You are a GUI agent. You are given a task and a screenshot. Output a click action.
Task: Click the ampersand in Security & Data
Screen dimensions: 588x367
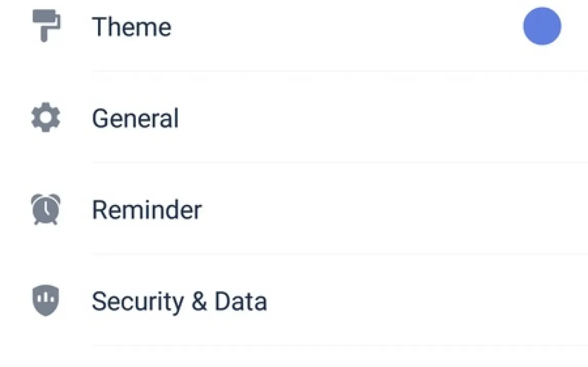coord(199,301)
